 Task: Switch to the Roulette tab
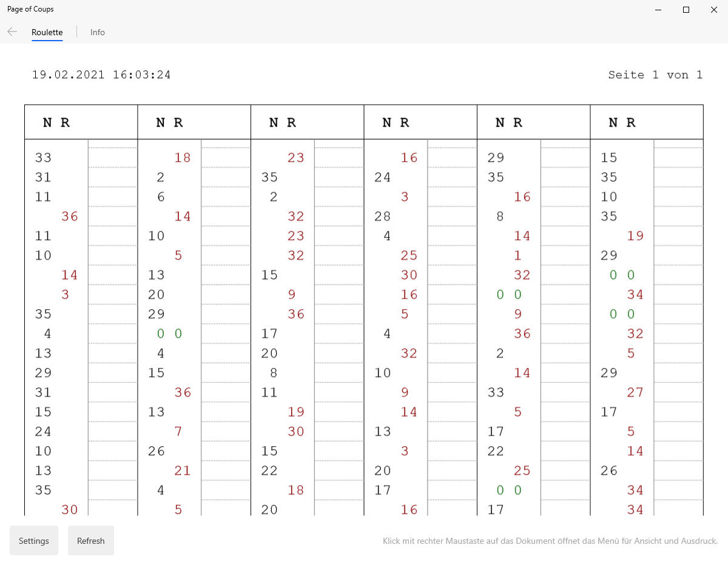tap(47, 32)
